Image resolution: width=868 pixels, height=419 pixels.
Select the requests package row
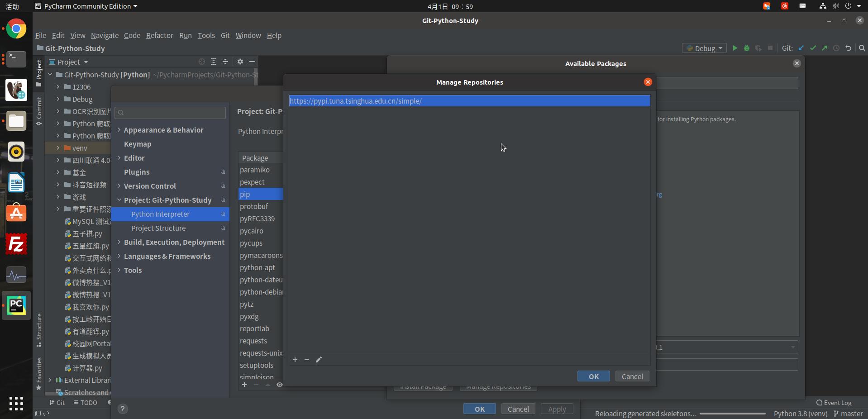261,341
